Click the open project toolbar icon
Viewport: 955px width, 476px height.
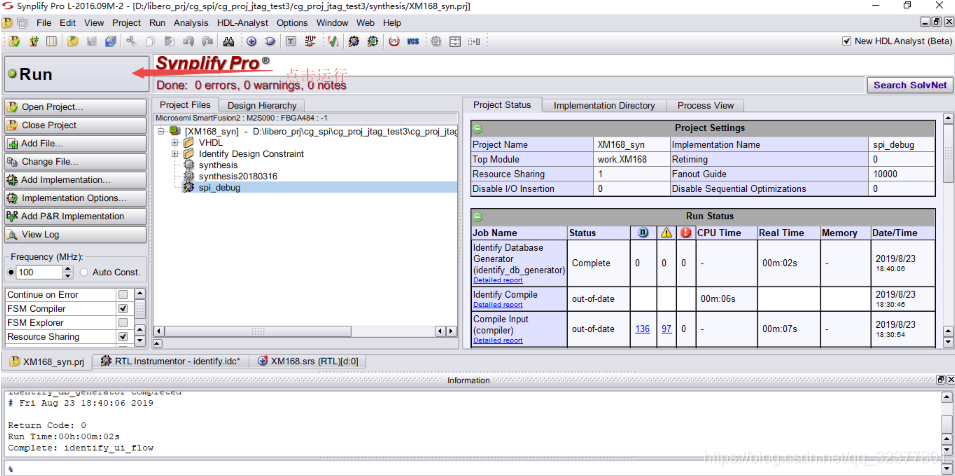coord(15,41)
